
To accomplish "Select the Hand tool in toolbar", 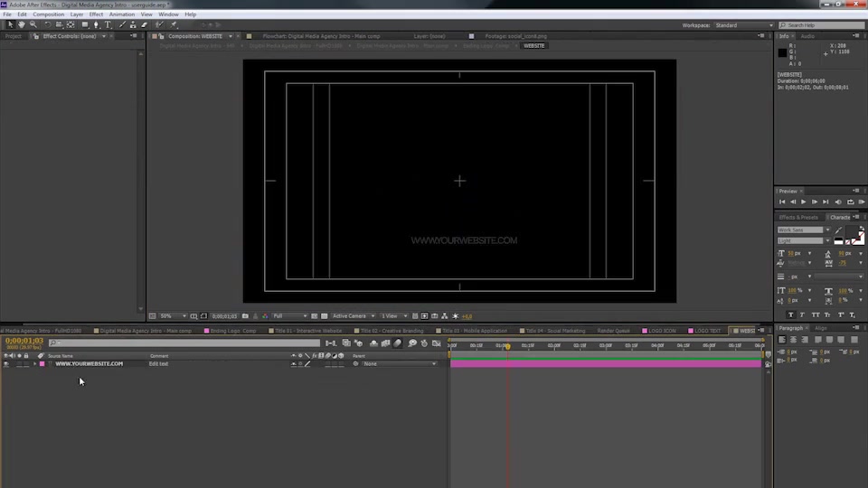I will 22,25.
